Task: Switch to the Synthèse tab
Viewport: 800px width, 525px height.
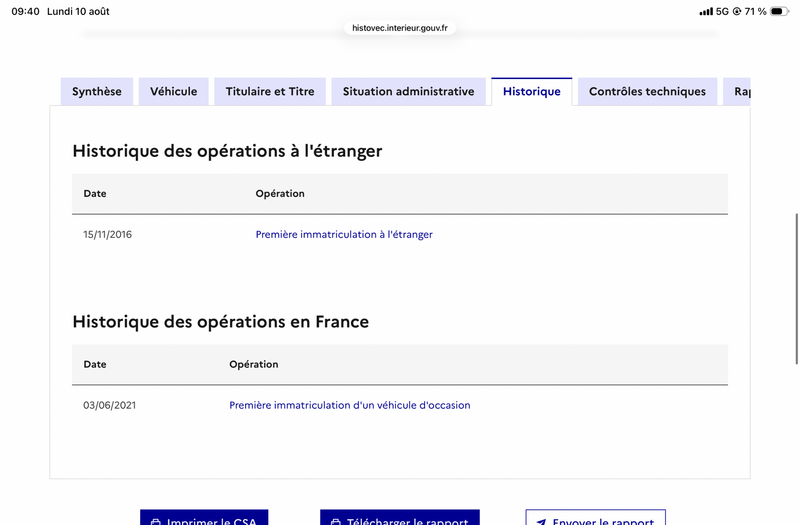Action: [x=97, y=92]
